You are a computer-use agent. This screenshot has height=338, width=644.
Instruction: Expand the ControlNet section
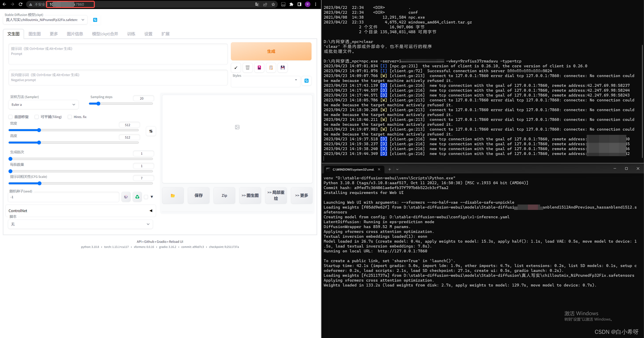pos(80,211)
